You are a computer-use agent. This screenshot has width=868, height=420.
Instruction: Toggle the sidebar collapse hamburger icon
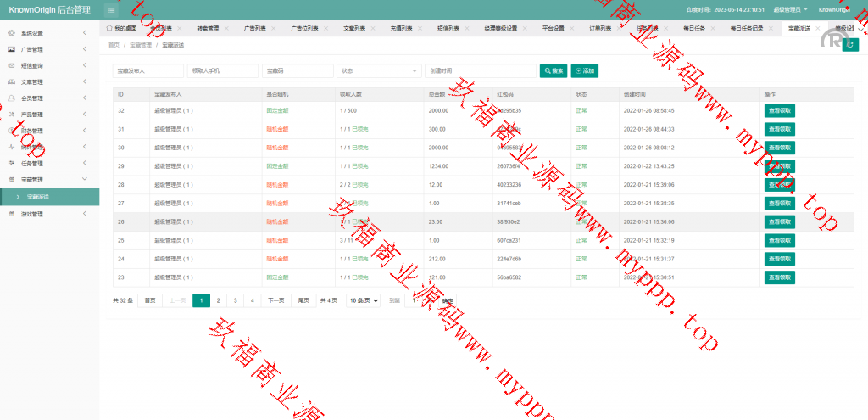tap(111, 9)
